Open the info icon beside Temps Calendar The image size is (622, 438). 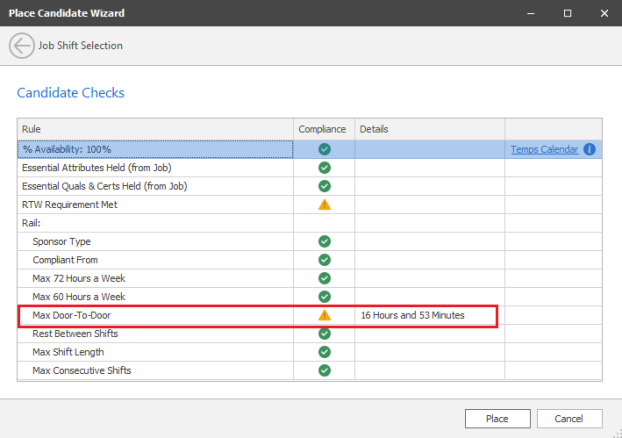pyautogui.click(x=589, y=149)
